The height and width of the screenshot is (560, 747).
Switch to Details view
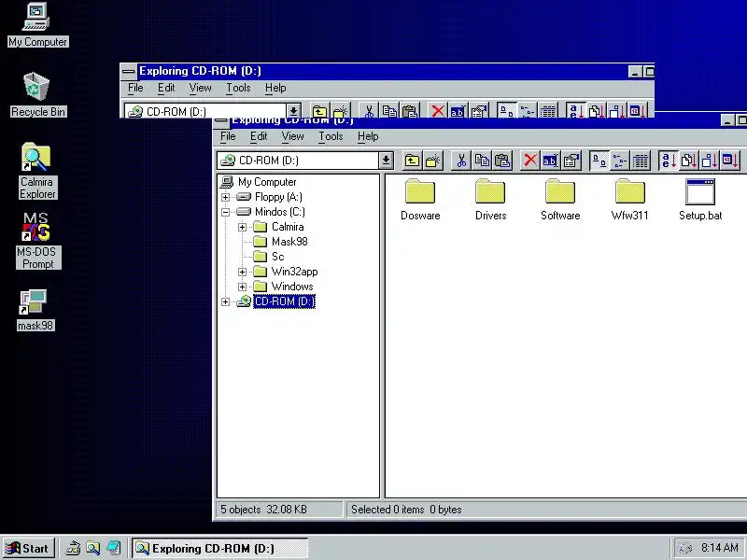click(x=641, y=161)
